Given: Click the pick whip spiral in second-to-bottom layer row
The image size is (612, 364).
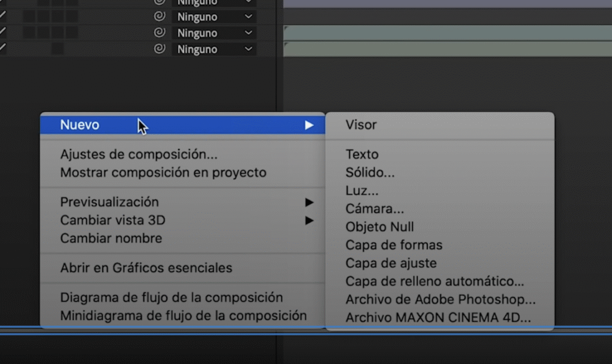Looking at the screenshot, I should pos(160,33).
